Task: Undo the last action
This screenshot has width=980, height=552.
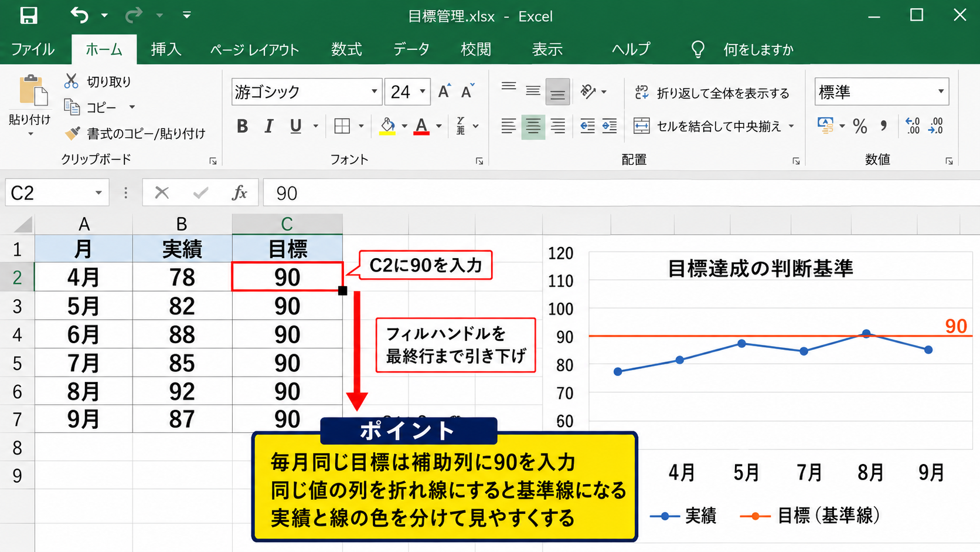Action: tap(79, 15)
